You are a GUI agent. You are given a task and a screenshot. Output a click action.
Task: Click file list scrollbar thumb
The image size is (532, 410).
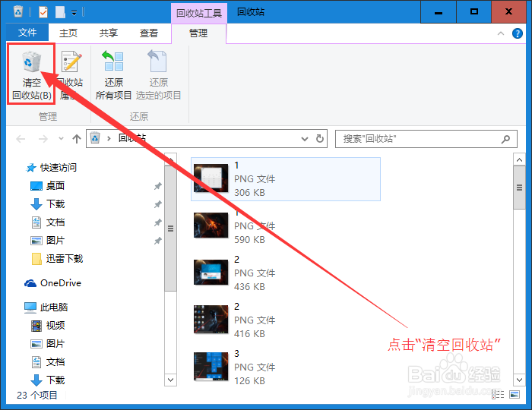coord(519,188)
